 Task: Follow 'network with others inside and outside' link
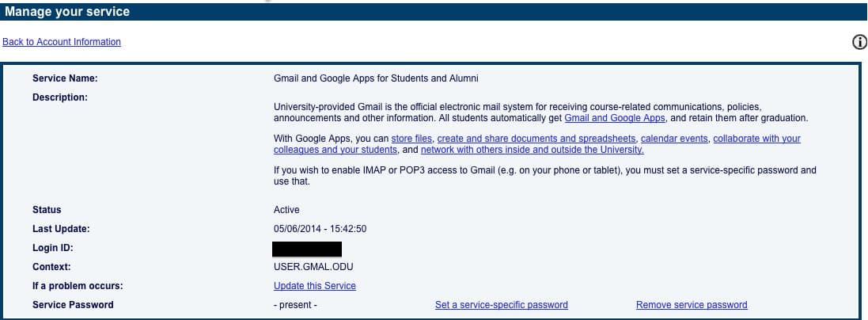click(x=532, y=150)
